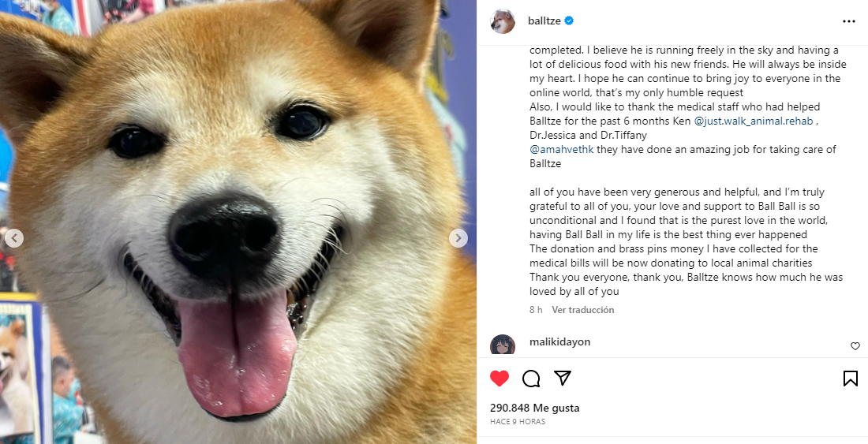Open malikidayon commenter username

click(559, 341)
